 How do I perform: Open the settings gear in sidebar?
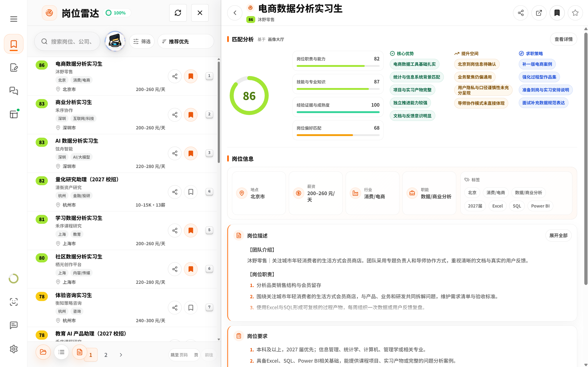point(14,349)
